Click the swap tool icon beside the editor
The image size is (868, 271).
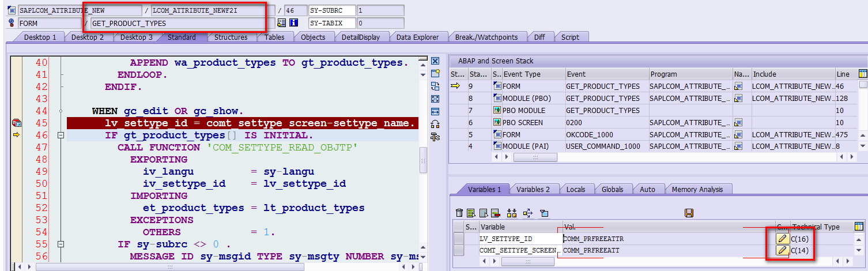435,86
